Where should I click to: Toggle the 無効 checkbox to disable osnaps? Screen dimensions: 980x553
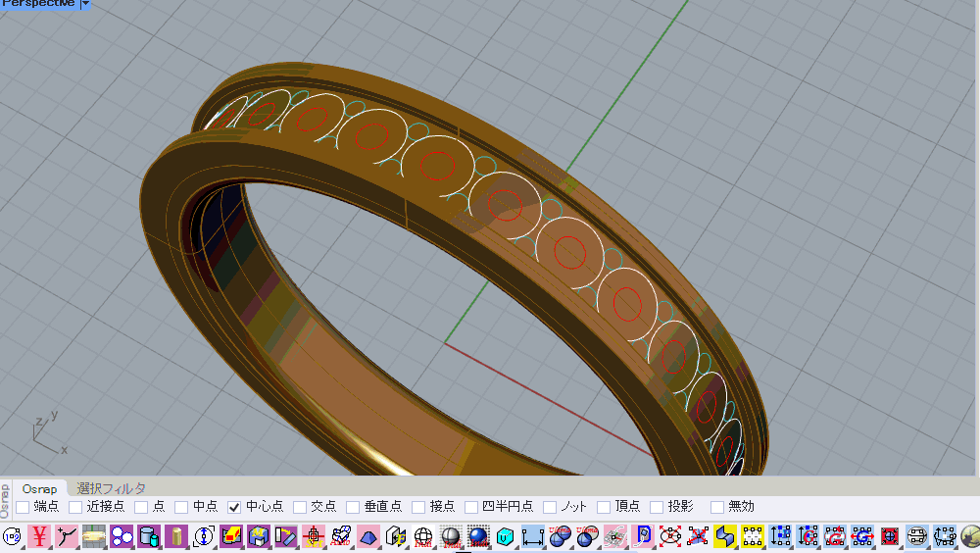click(717, 507)
